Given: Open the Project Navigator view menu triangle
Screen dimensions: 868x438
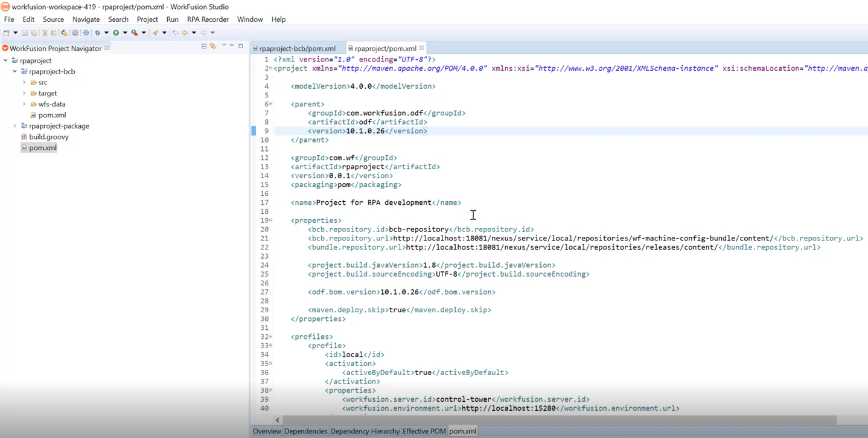Looking at the screenshot, I should coord(224,45).
